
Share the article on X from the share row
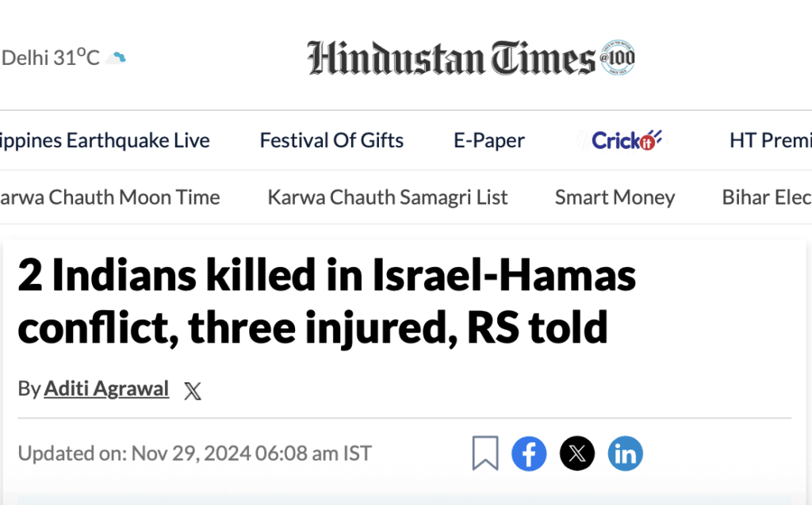577,453
